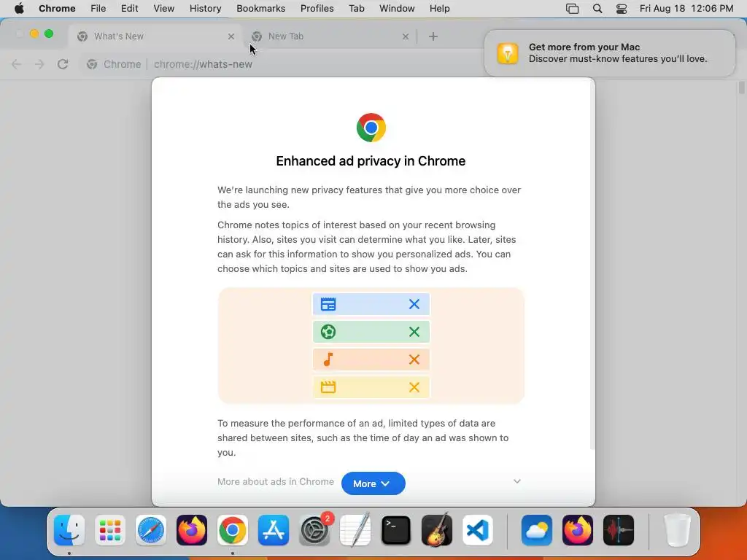Viewport: 747px width, 560px height.
Task: Click the browser forward arrow
Action: (39, 64)
